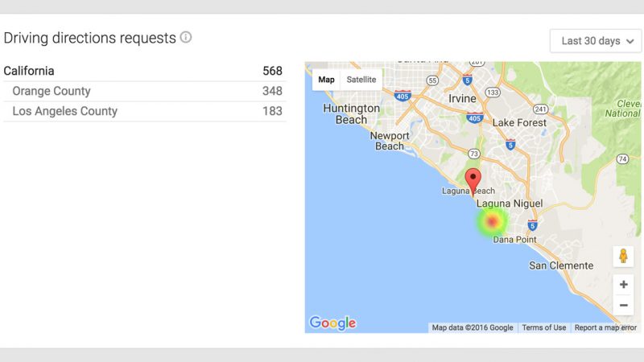The image size is (644, 362).
Task: Click the Irvine label on the map
Action: tap(463, 98)
